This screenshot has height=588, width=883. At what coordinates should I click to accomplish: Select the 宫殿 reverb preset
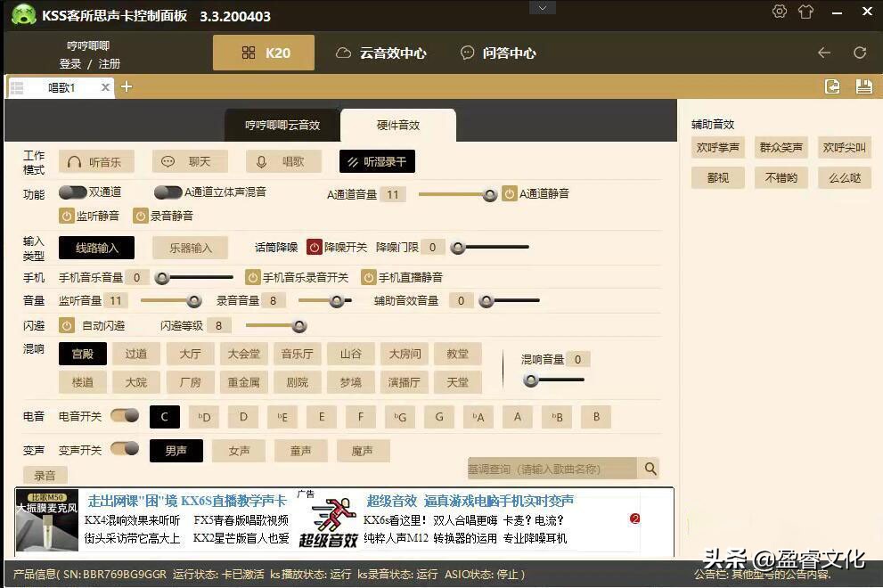(x=82, y=354)
